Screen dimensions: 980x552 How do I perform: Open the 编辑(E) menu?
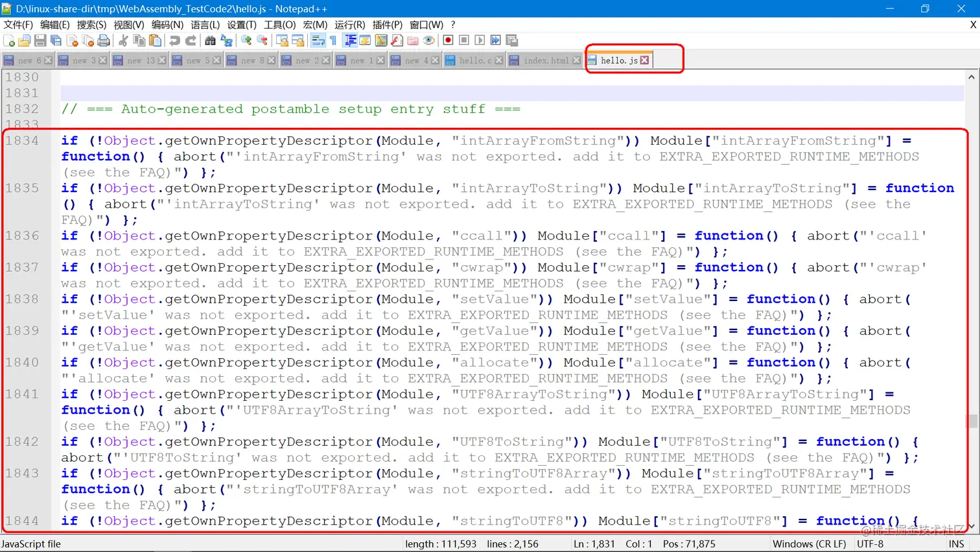pyautogui.click(x=54, y=25)
